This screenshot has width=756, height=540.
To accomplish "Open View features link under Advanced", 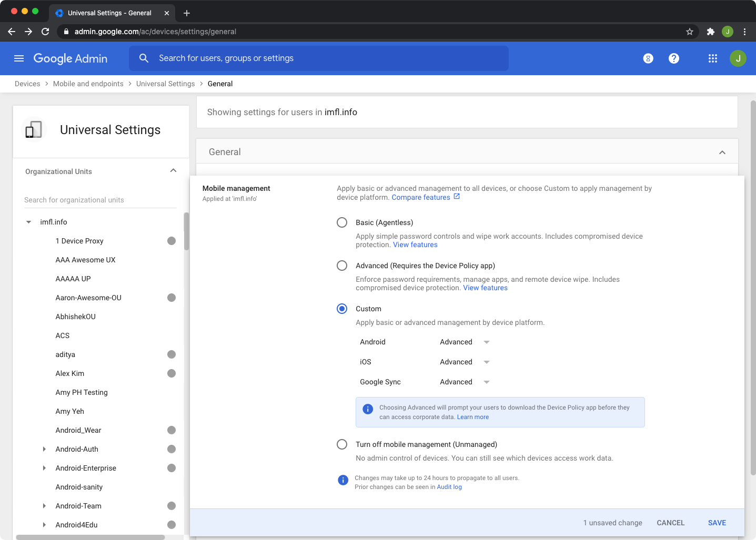I will 485,288.
